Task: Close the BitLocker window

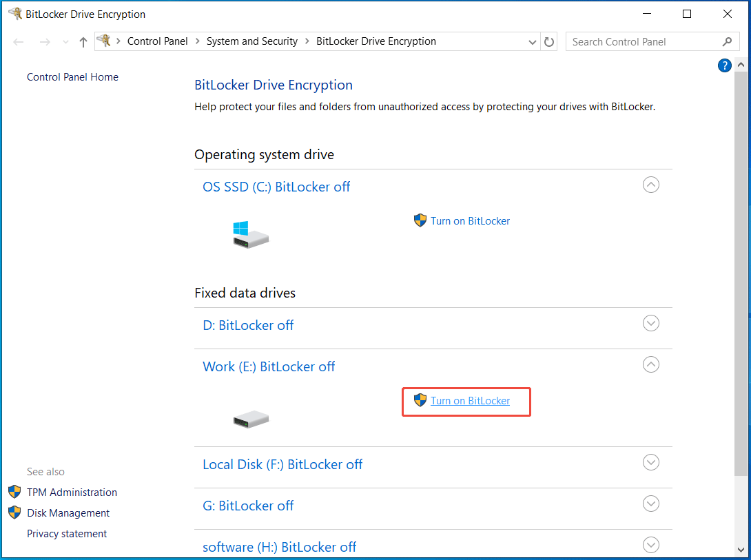Action: [728, 14]
